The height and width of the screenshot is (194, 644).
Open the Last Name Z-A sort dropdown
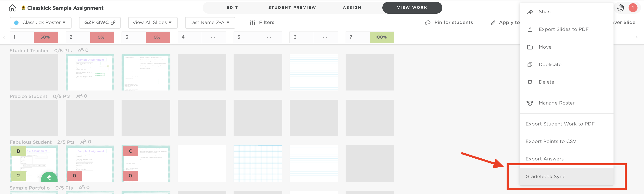(x=210, y=23)
